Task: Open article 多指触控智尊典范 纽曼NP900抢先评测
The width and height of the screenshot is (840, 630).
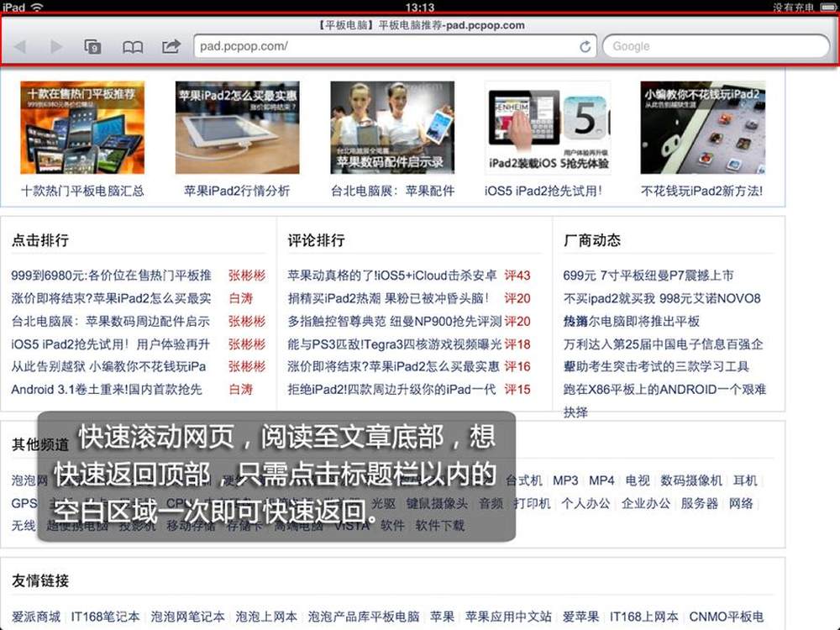Action: click(x=395, y=322)
